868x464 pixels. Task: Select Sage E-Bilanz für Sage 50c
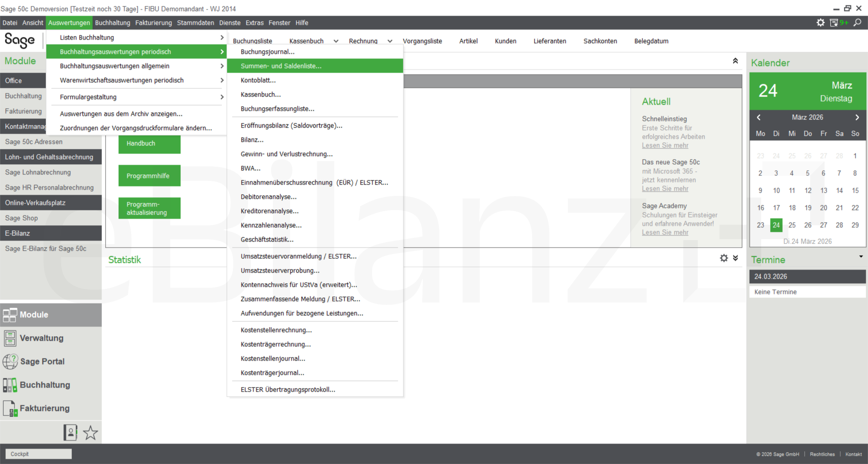pyautogui.click(x=51, y=249)
